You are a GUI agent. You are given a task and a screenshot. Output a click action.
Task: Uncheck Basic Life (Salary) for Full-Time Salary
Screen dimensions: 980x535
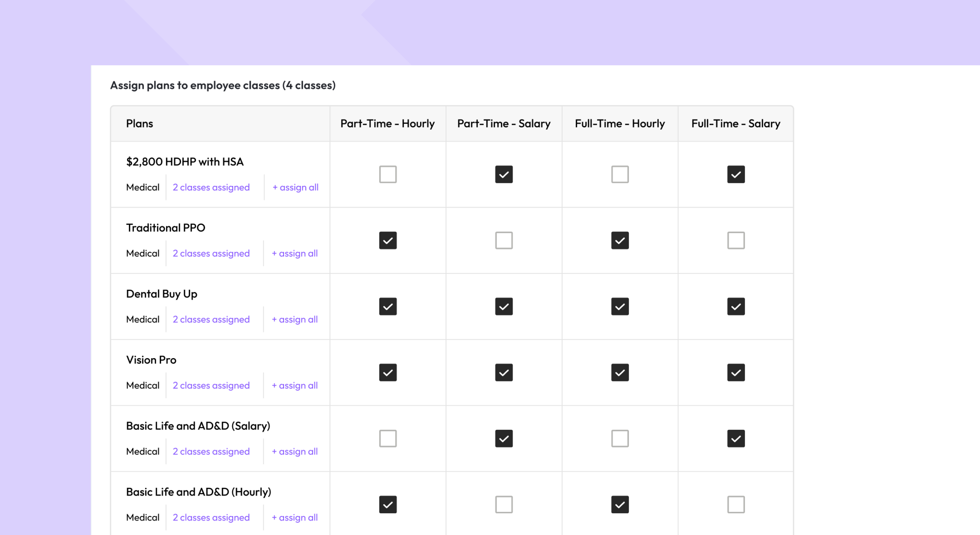click(736, 438)
